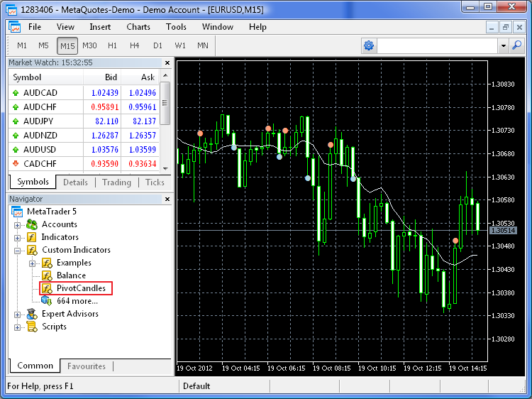Open the Help menu
The height and width of the screenshot is (399, 532).
pos(257,27)
